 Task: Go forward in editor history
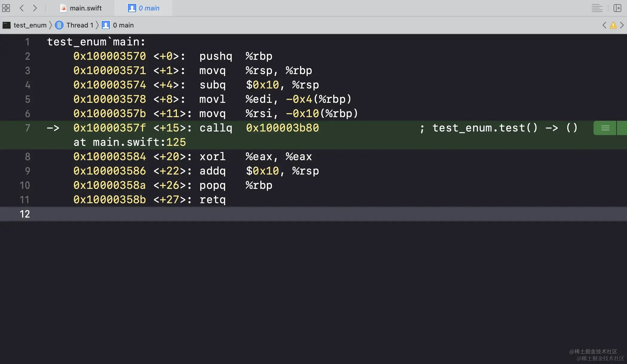[x=35, y=8]
